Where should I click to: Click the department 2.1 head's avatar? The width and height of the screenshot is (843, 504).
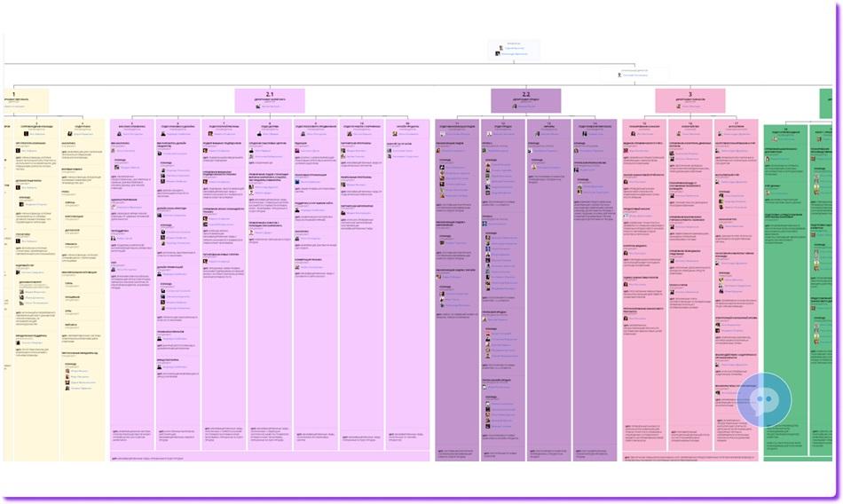click(257, 106)
